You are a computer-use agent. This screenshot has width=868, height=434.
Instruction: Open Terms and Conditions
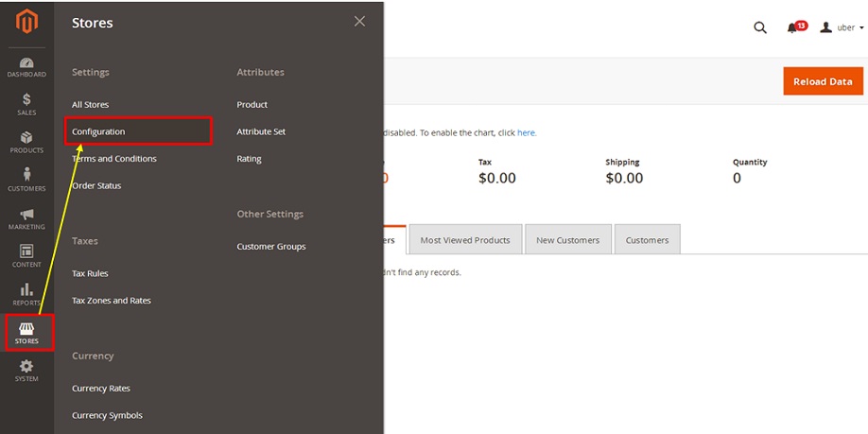point(114,159)
